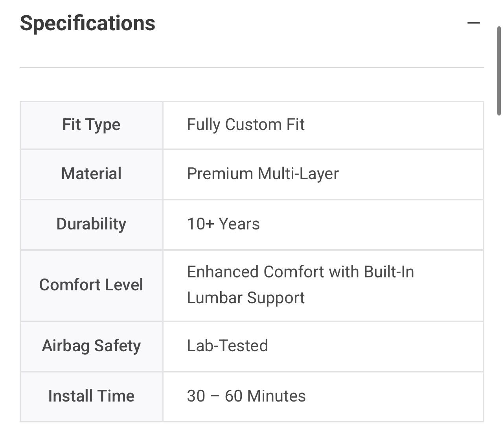Click the Lab-Tested value
504x442 pixels.
227,346
